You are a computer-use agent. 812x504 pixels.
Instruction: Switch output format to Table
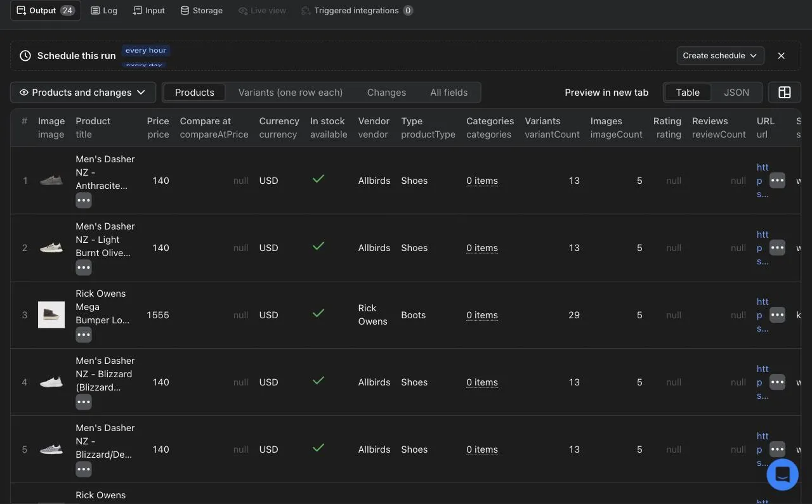point(688,93)
